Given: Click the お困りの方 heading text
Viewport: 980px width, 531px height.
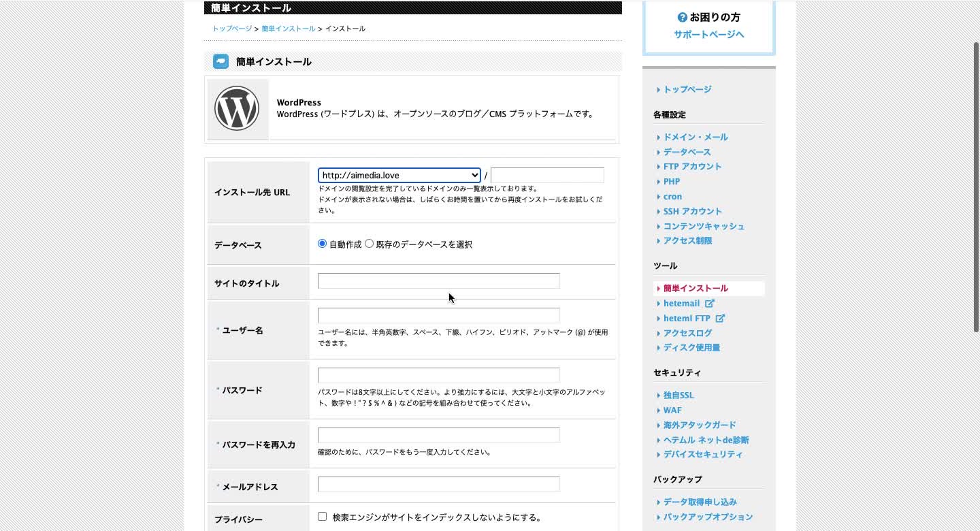Looking at the screenshot, I should pos(715,18).
